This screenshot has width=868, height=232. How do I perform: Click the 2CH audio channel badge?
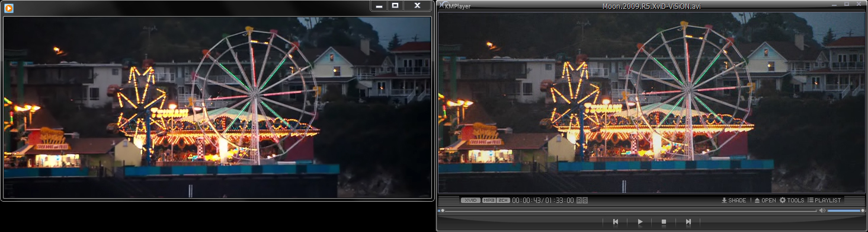pyautogui.click(x=503, y=201)
